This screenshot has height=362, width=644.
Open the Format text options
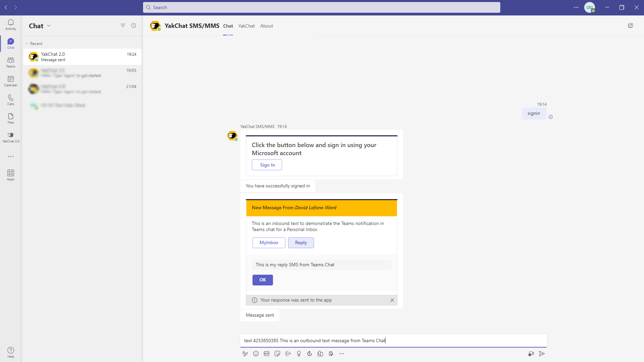(245, 354)
